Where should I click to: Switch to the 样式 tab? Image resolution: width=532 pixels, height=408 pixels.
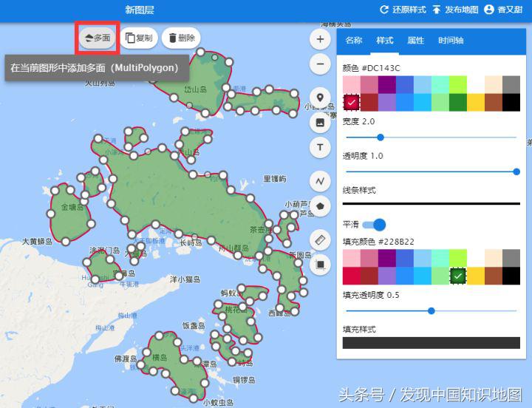tap(385, 41)
